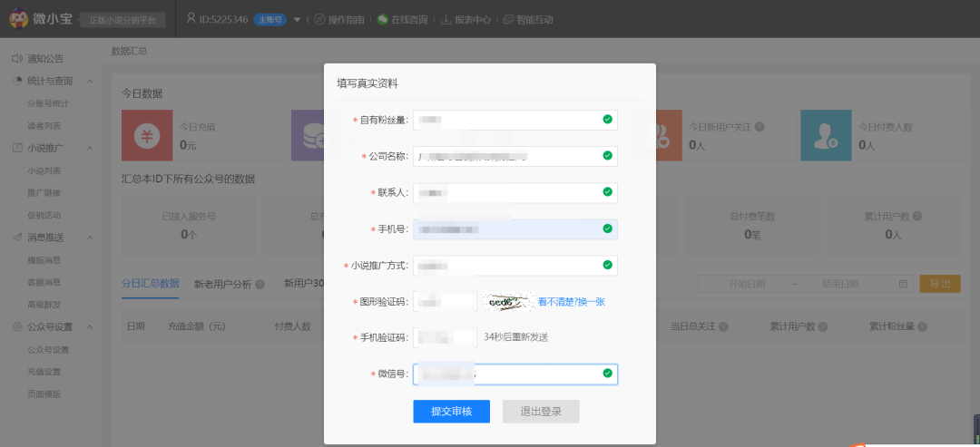Click the help icon beside 累计粉丝量 column

pyautogui.click(x=923, y=326)
